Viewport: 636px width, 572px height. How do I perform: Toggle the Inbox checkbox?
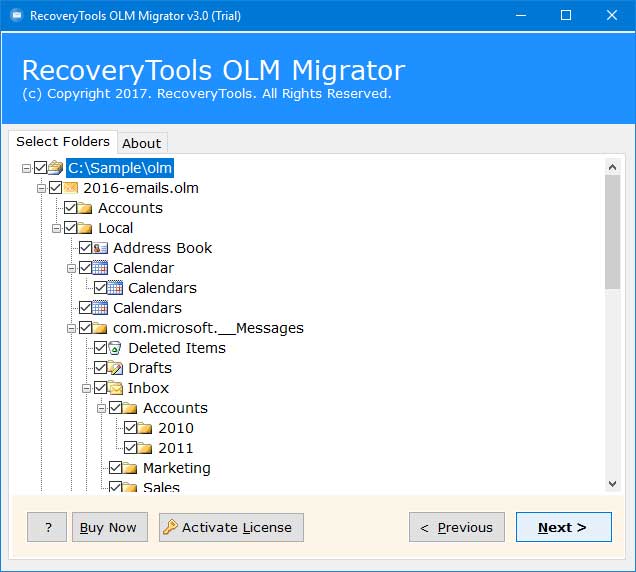[100, 388]
